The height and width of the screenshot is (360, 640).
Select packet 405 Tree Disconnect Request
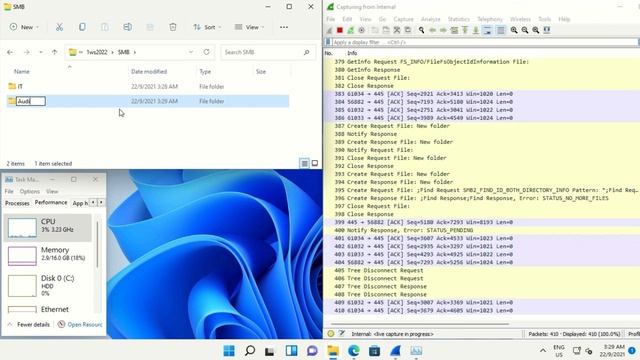[482, 271]
